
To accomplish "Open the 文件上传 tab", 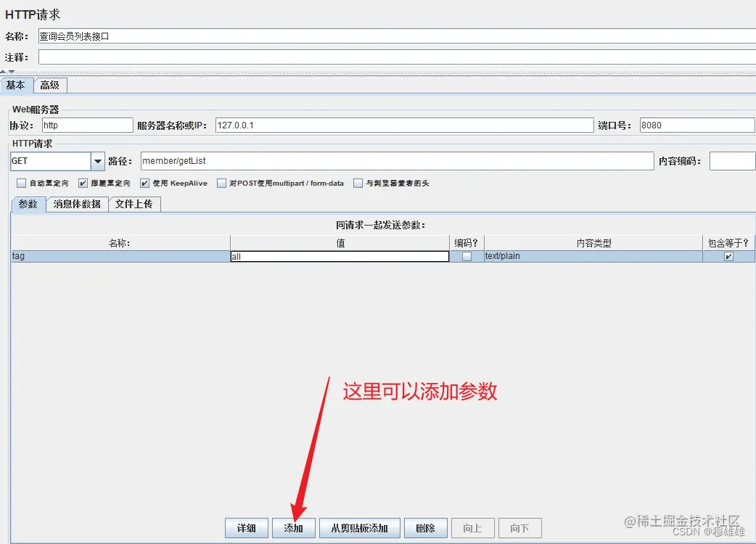I will 134,205.
